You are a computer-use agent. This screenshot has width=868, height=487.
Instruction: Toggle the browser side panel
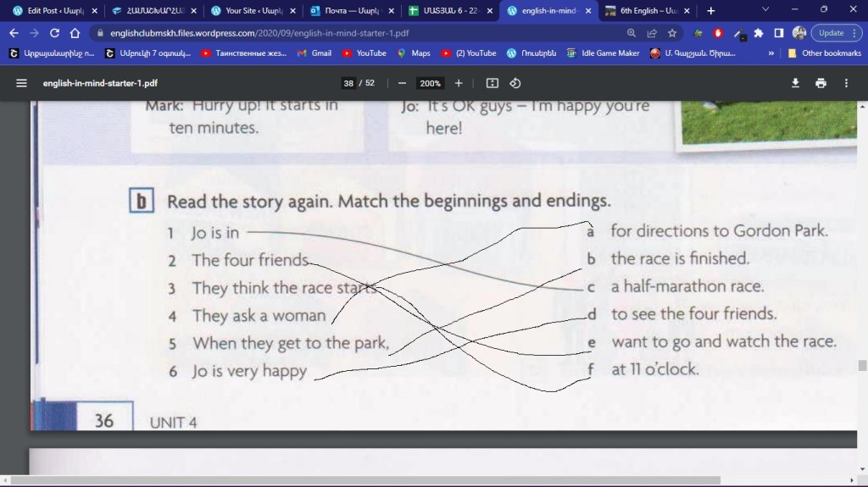coord(778,33)
